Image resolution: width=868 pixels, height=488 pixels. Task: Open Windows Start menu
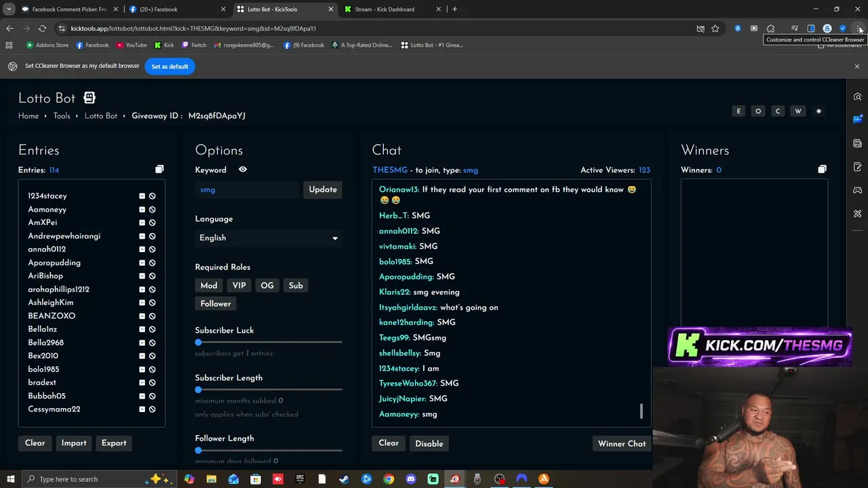11,479
